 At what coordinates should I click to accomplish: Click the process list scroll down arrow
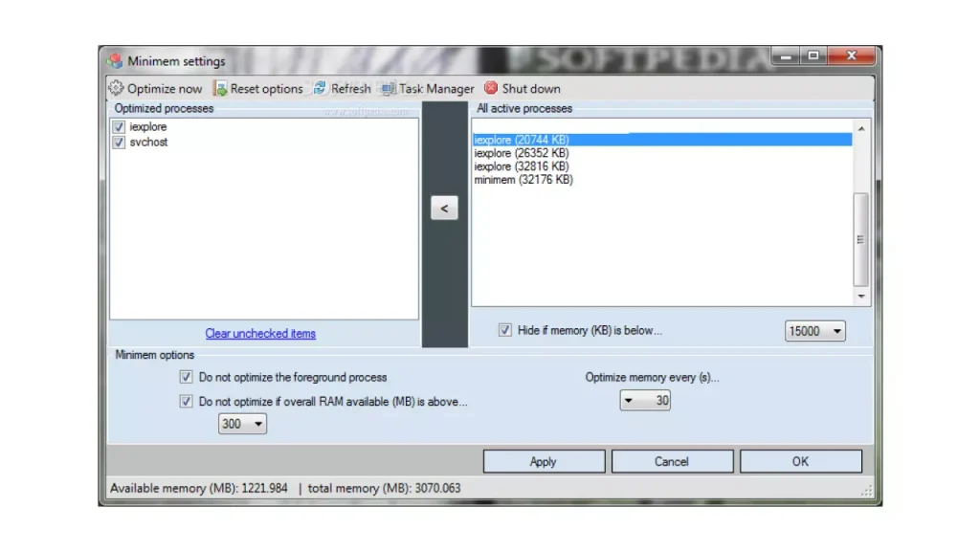point(861,297)
